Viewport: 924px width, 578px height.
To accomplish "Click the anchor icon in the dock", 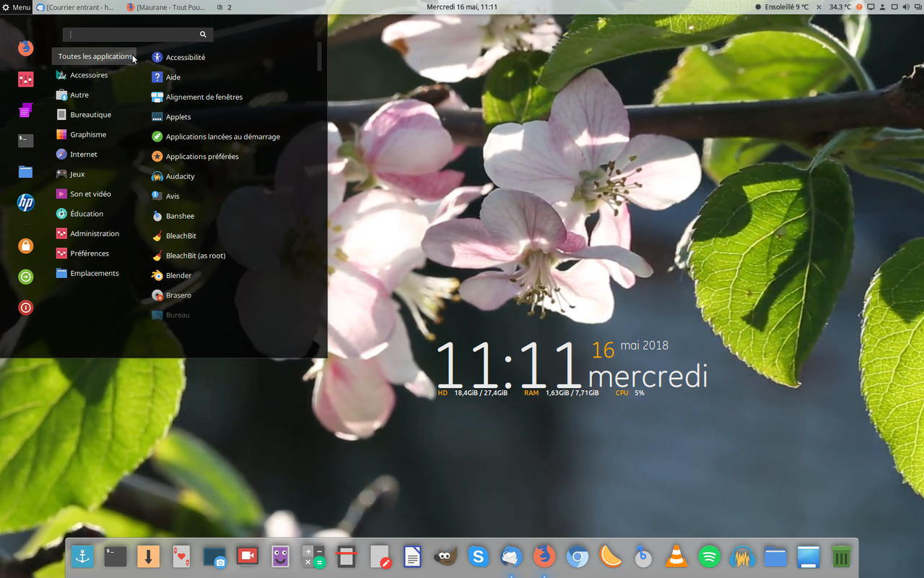I will click(83, 556).
